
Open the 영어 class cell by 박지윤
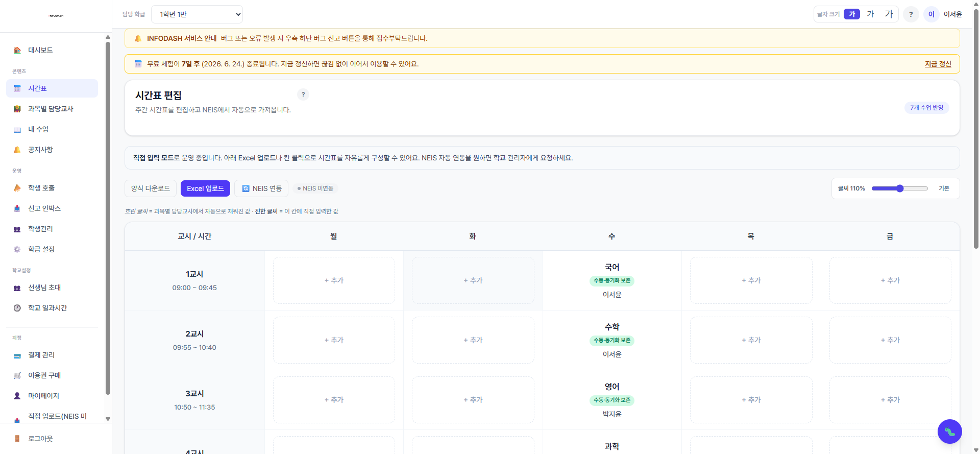coord(612,400)
